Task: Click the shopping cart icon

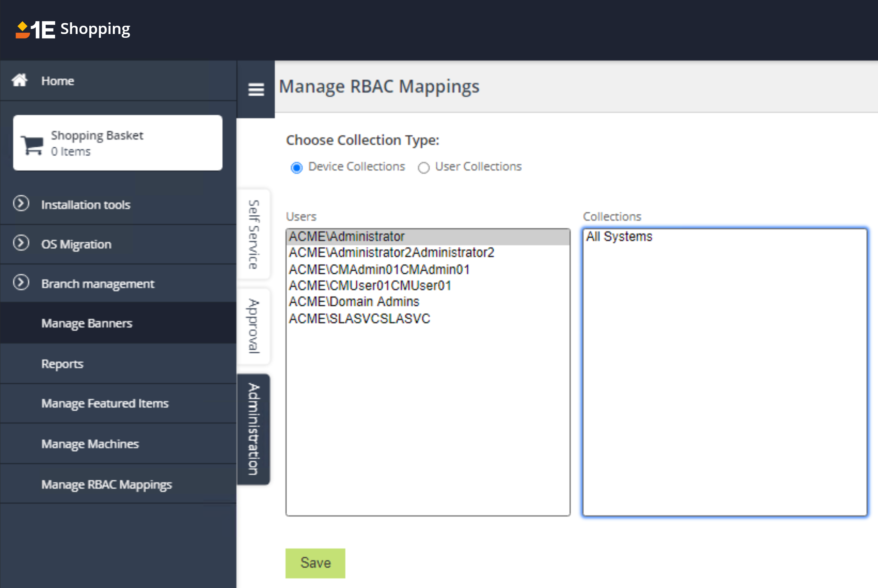Action: pyautogui.click(x=32, y=145)
